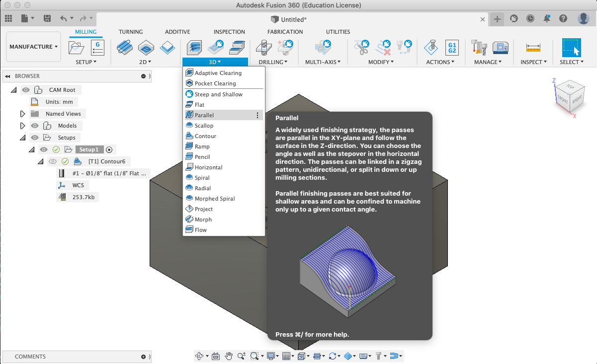Collapse the Setups tree node
Viewport: 597px width, 364px height.
coord(22,138)
